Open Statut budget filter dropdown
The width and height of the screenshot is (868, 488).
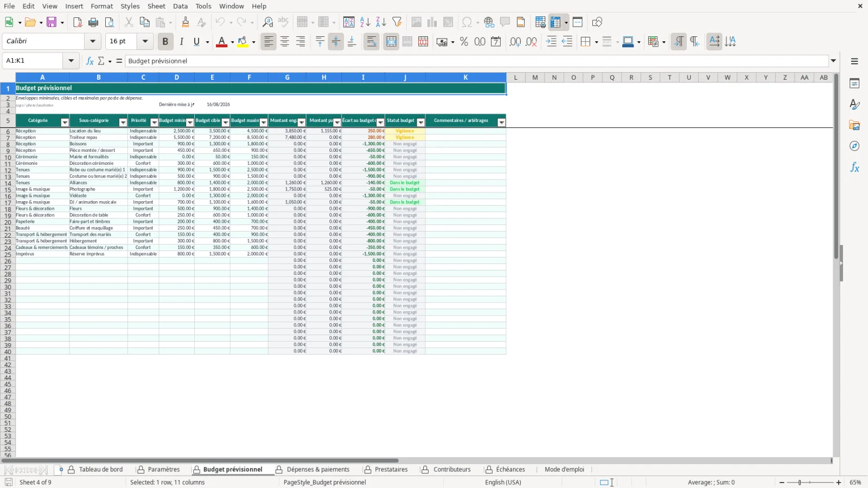tap(420, 123)
